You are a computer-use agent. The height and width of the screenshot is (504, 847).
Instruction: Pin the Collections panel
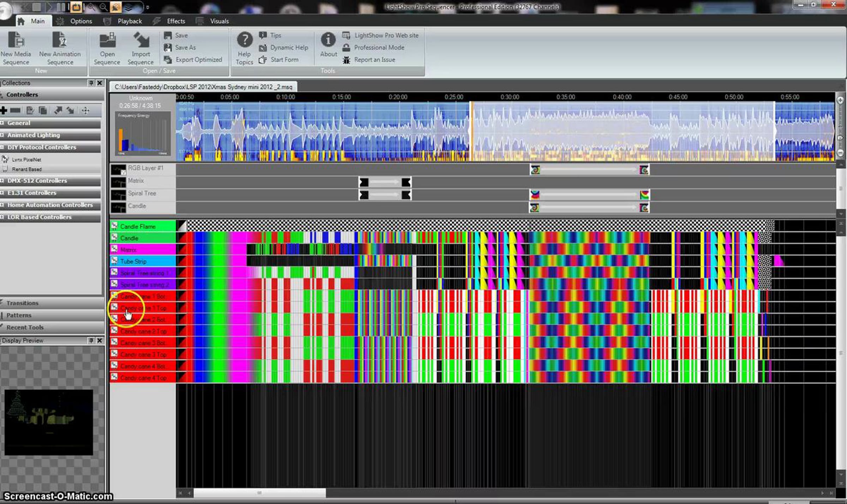tap(91, 83)
